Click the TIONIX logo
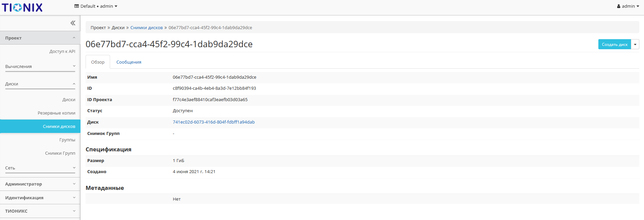 [x=22, y=7]
